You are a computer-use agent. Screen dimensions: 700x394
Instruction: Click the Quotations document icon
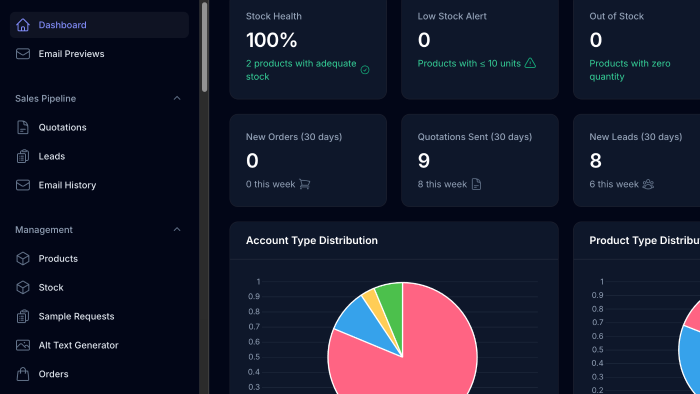click(x=23, y=127)
